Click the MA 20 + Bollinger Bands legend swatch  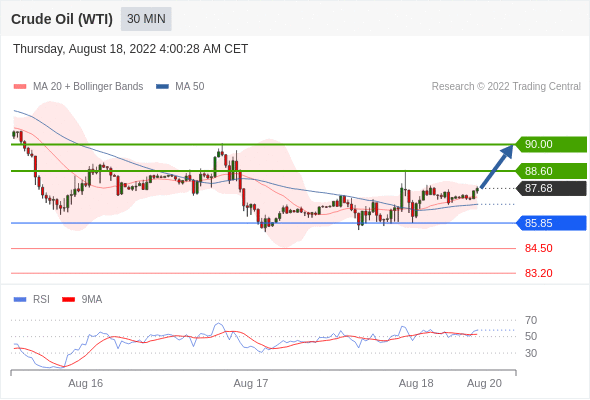[x=20, y=87]
